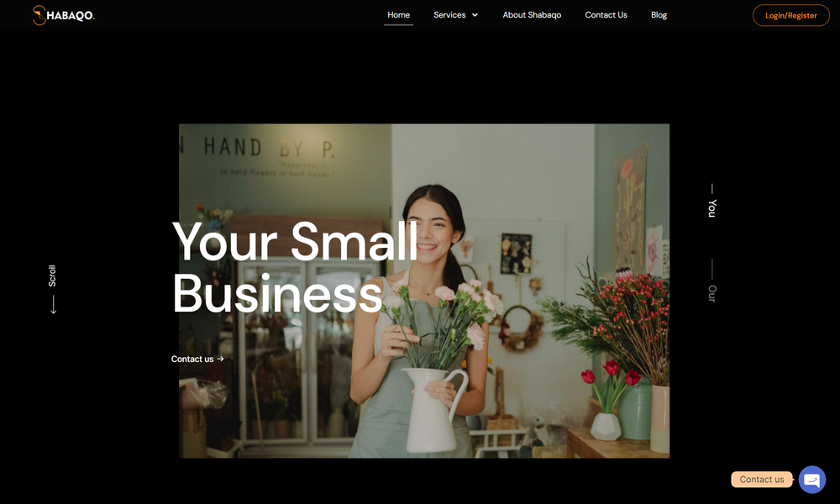
Task: Click the orange Contact us chat label
Action: click(x=762, y=480)
